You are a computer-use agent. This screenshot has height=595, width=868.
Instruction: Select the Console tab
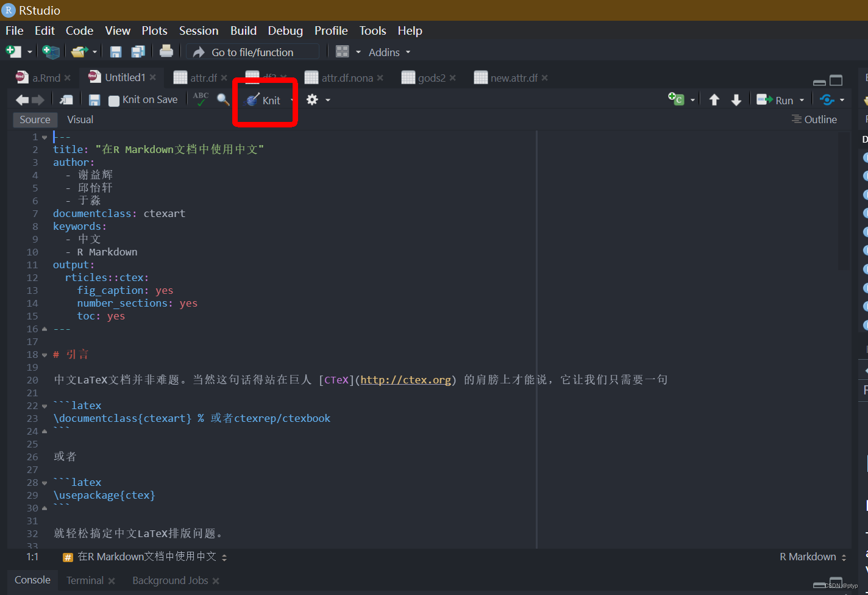click(x=32, y=580)
